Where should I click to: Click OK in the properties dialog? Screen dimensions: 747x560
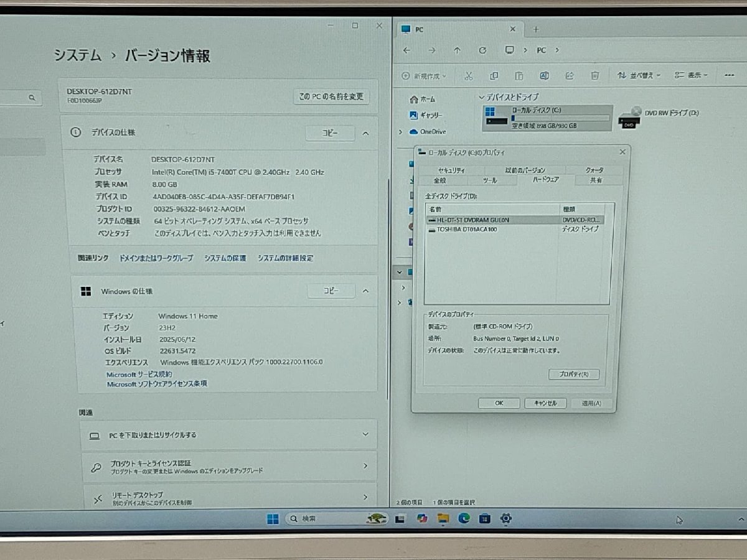point(499,403)
